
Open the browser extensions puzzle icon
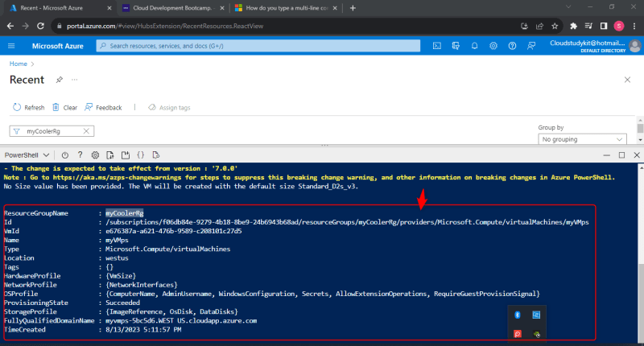tap(573, 26)
